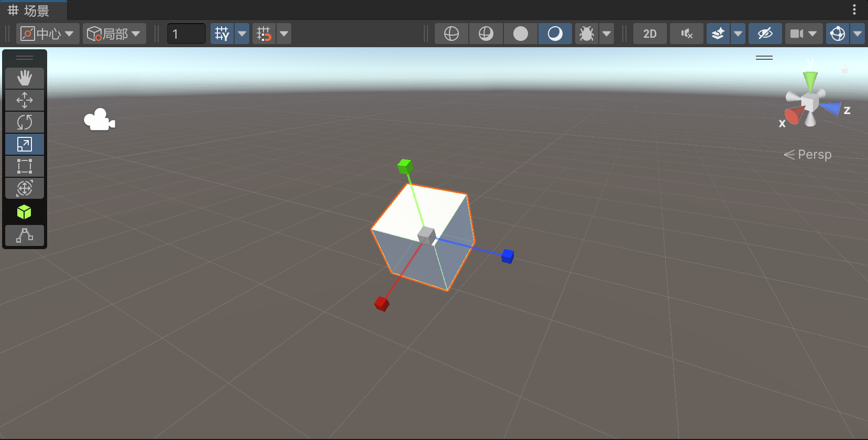Toggle grid snapping button

pos(264,34)
